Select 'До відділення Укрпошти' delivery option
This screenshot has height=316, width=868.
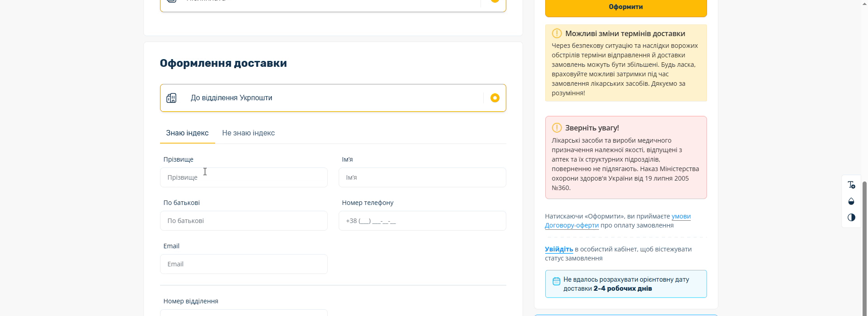333,98
